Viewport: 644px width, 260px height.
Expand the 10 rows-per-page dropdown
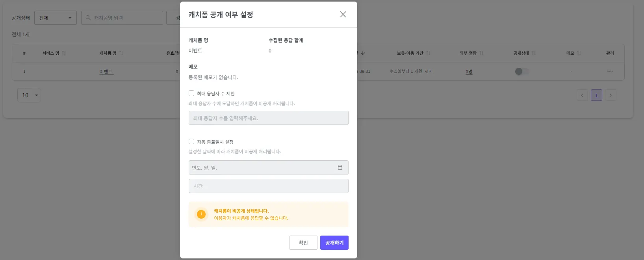29,95
